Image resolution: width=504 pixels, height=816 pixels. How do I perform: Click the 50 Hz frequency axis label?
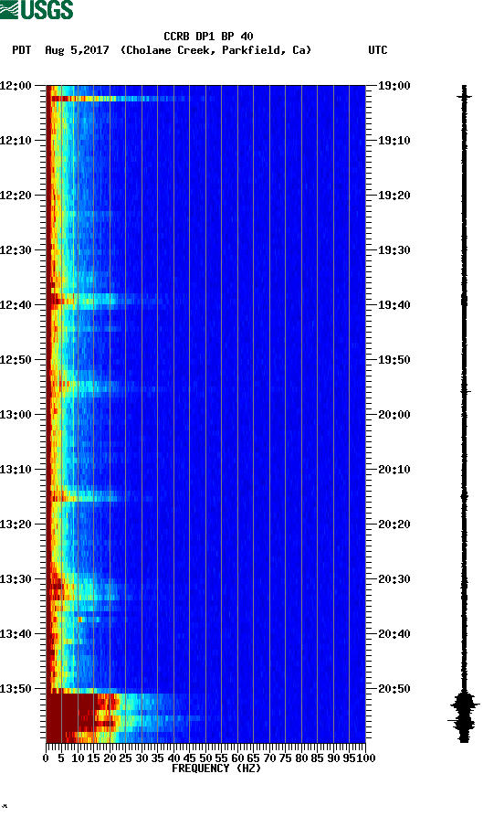tap(205, 758)
